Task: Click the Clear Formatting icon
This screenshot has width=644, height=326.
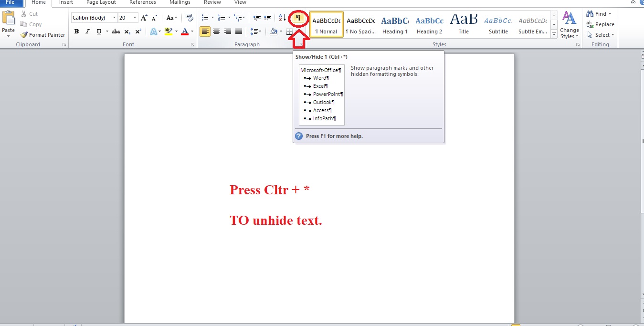Action: (x=190, y=17)
